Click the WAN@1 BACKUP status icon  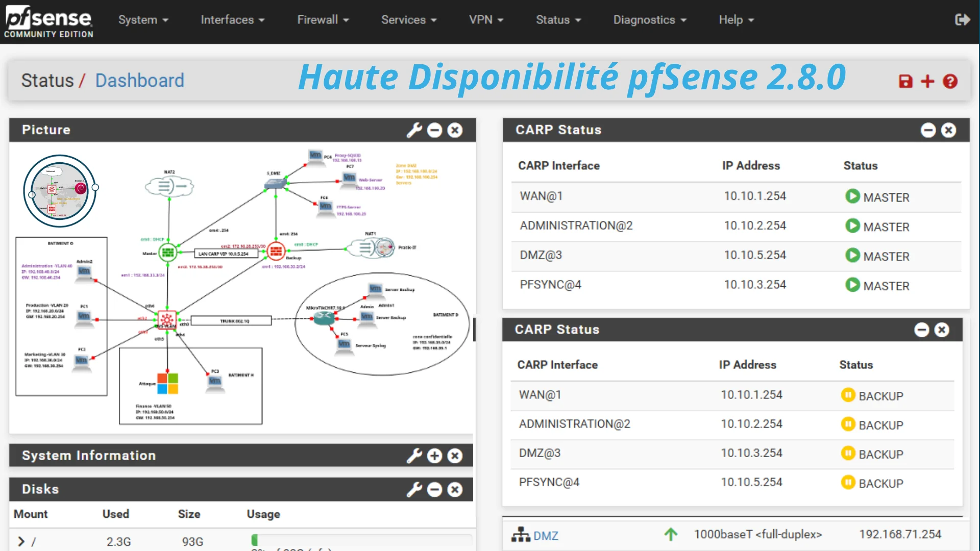click(x=848, y=395)
